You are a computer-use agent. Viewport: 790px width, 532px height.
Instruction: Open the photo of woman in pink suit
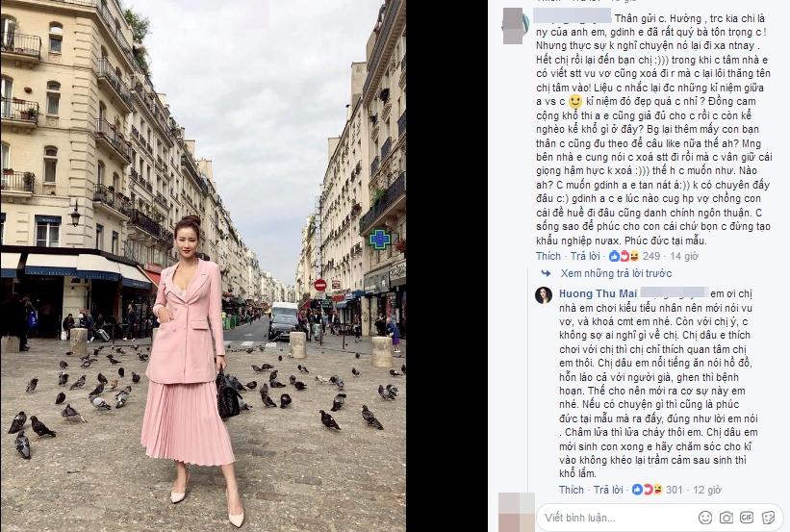203,266
